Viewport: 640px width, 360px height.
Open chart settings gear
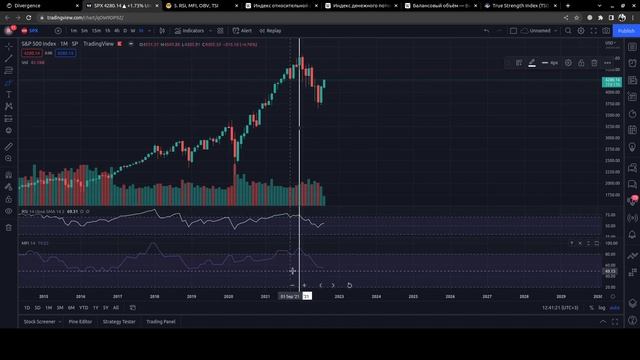[580, 31]
